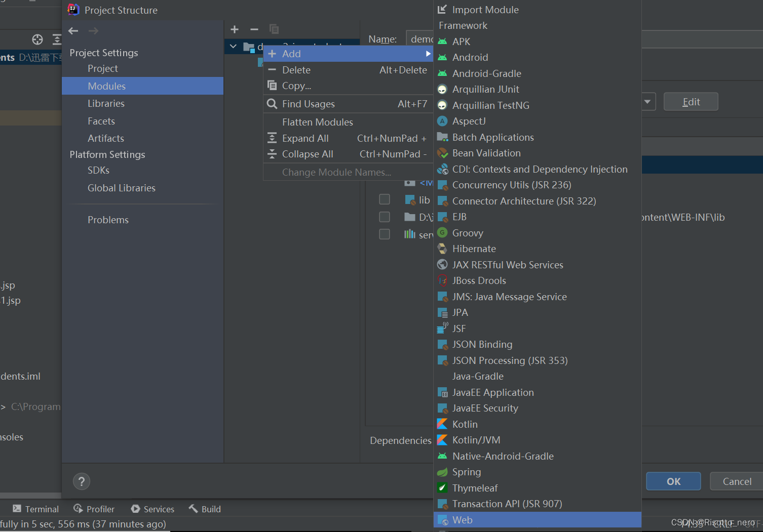Select JAX RESTful Web Services
This screenshot has width=763, height=532.
point(538,265)
